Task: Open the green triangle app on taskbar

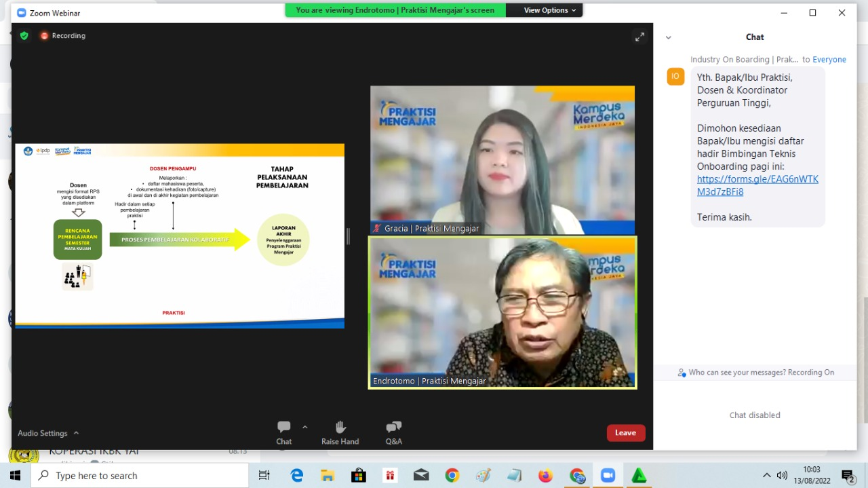Action: tap(639, 476)
